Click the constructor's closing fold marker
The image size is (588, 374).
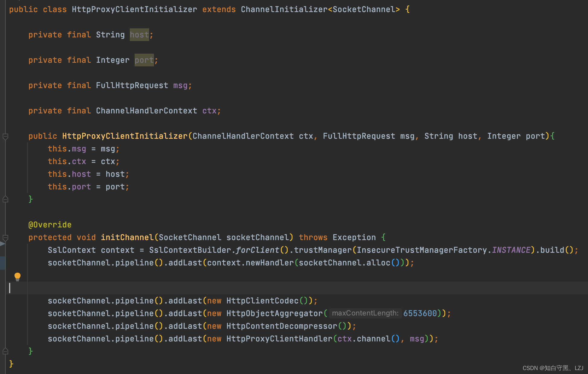(x=5, y=199)
